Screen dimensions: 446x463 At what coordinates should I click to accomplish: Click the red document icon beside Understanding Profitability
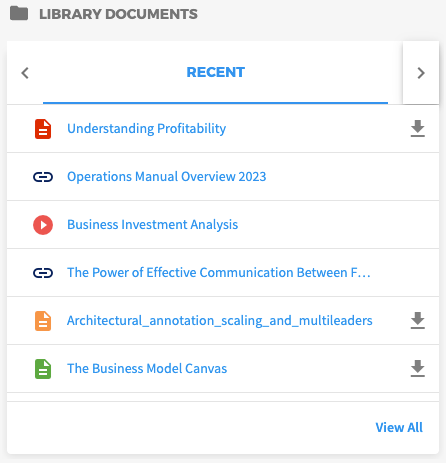click(43, 129)
